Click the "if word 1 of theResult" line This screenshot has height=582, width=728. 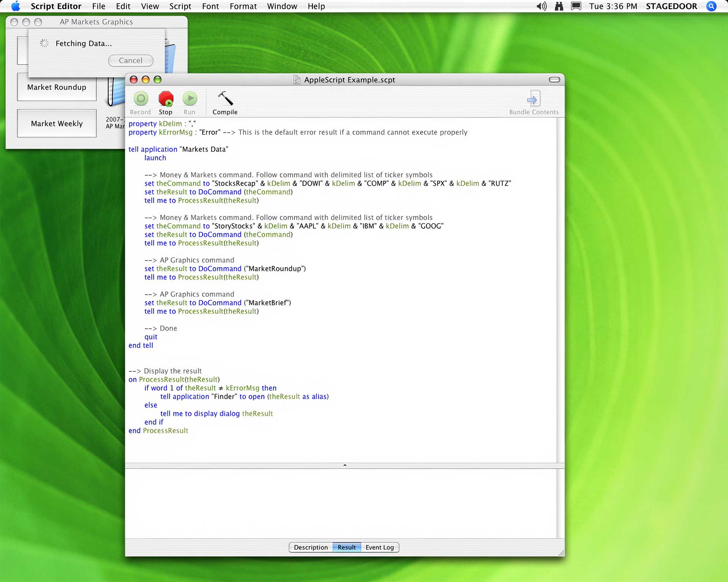coord(210,388)
